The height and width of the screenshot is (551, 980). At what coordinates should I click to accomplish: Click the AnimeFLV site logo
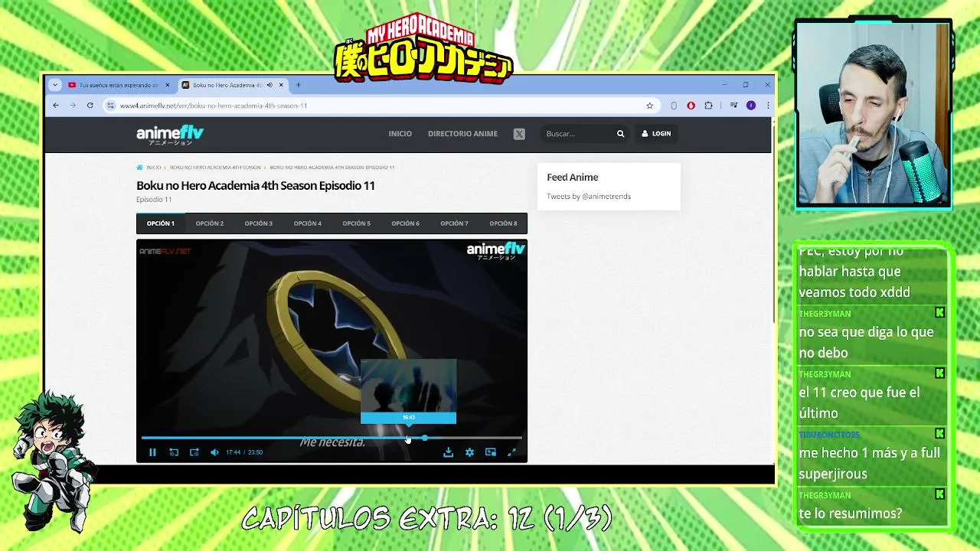tap(170, 135)
